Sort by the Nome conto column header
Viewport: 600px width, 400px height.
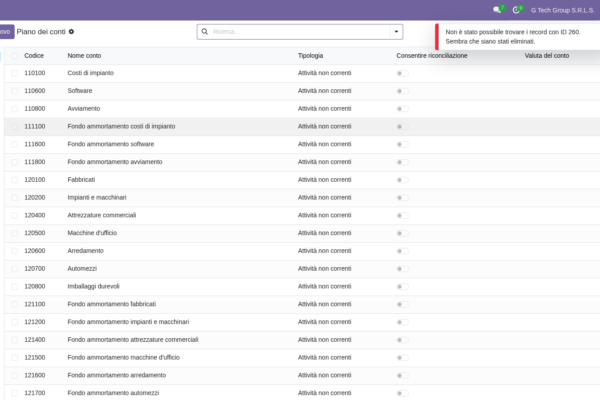click(84, 56)
